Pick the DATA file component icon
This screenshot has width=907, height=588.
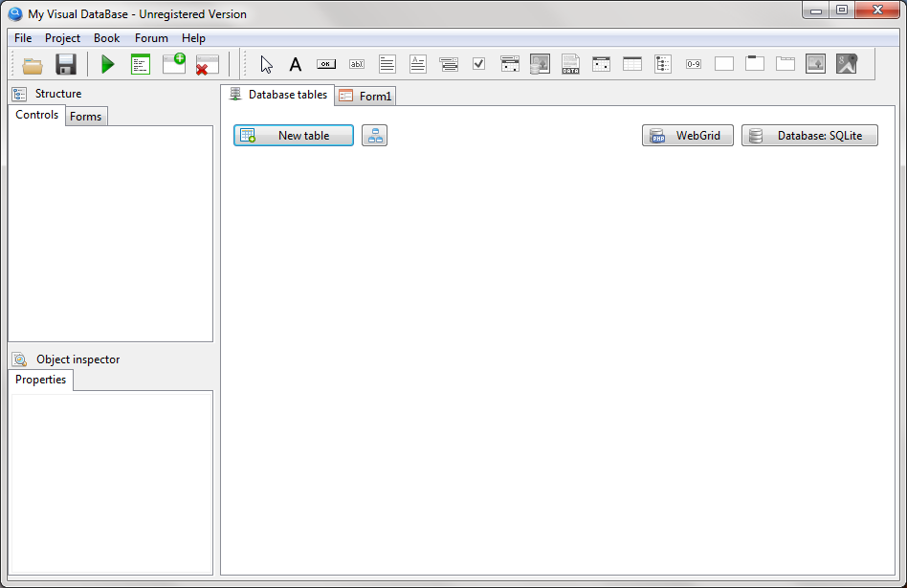click(570, 64)
